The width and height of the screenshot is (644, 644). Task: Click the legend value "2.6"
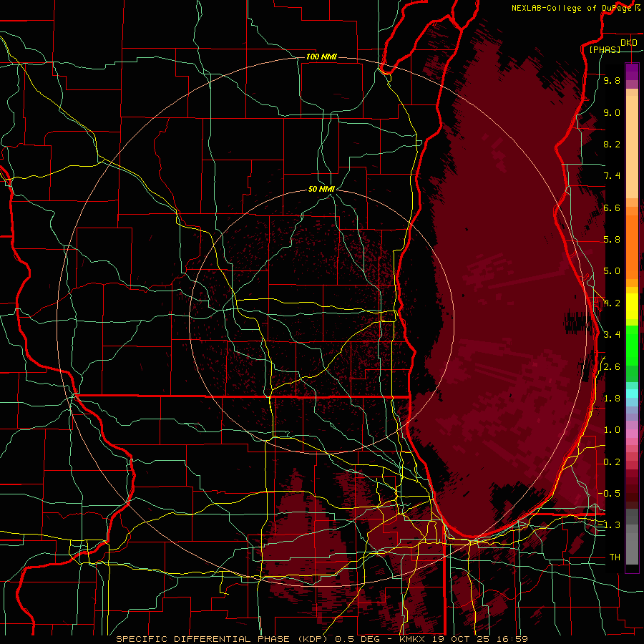click(x=612, y=367)
